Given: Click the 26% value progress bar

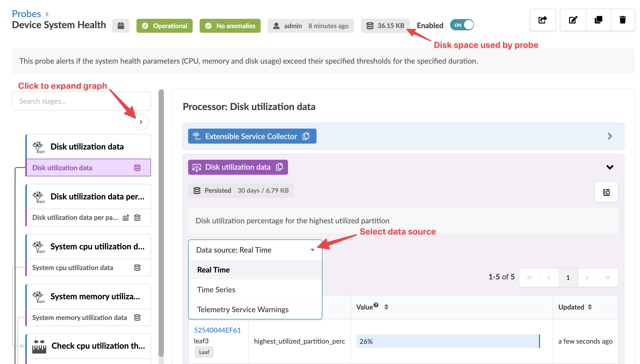Looking at the screenshot, I should (x=448, y=341).
